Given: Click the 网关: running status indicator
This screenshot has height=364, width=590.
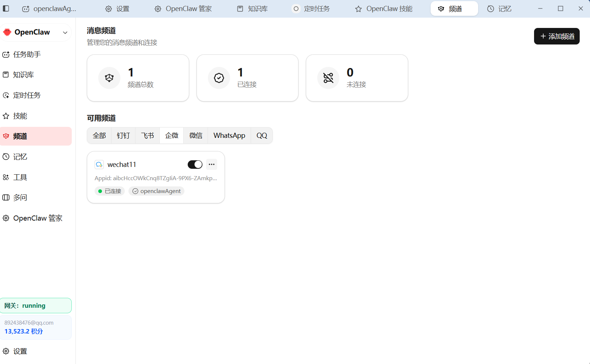Looking at the screenshot, I should [x=36, y=306].
